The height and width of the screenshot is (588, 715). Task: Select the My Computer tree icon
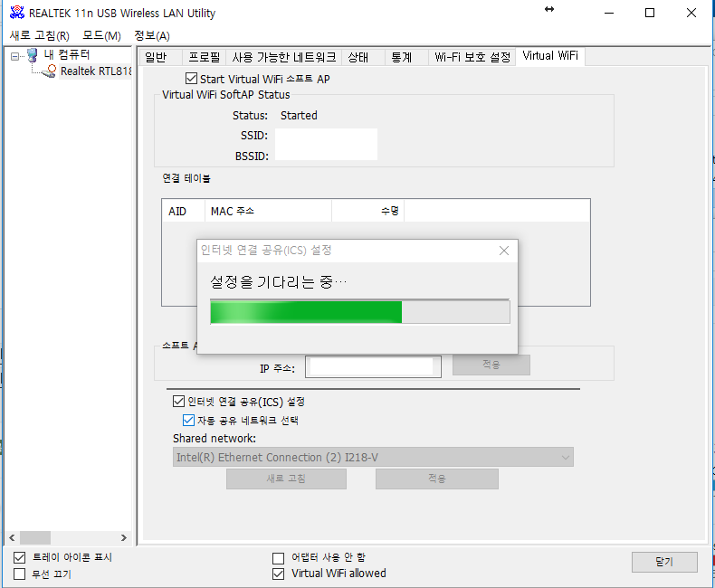(32, 55)
